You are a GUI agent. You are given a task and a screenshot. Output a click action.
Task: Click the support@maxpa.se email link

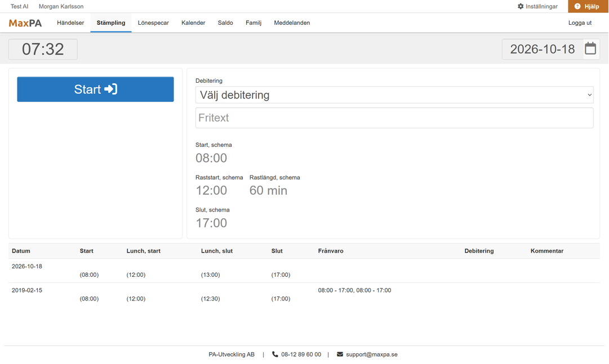click(x=372, y=354)
